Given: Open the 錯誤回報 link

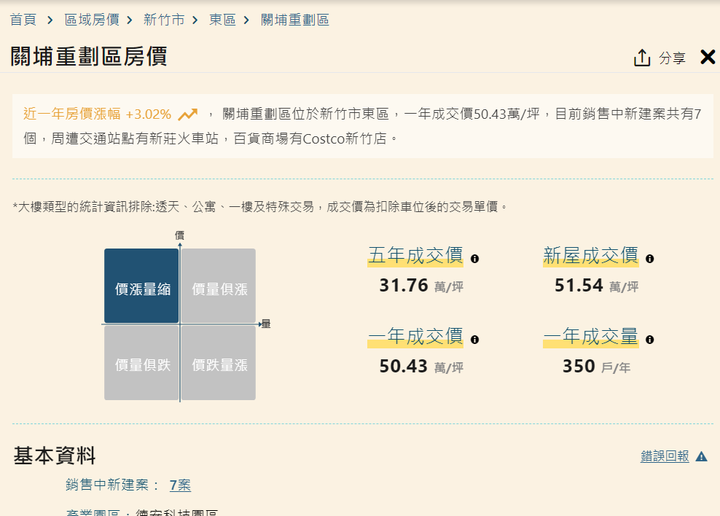Looking at the screenshot, I should [665, 456].
